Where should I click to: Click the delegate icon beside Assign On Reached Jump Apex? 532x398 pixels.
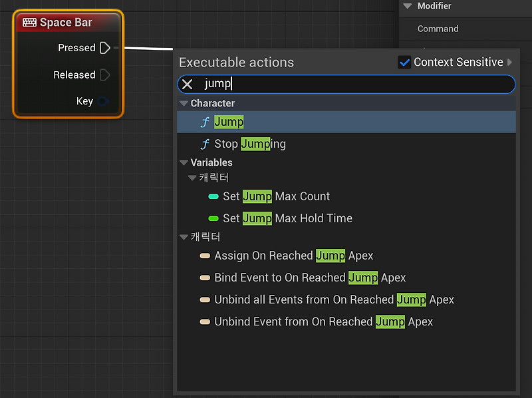pyautogui.click(x=205, y=256)
